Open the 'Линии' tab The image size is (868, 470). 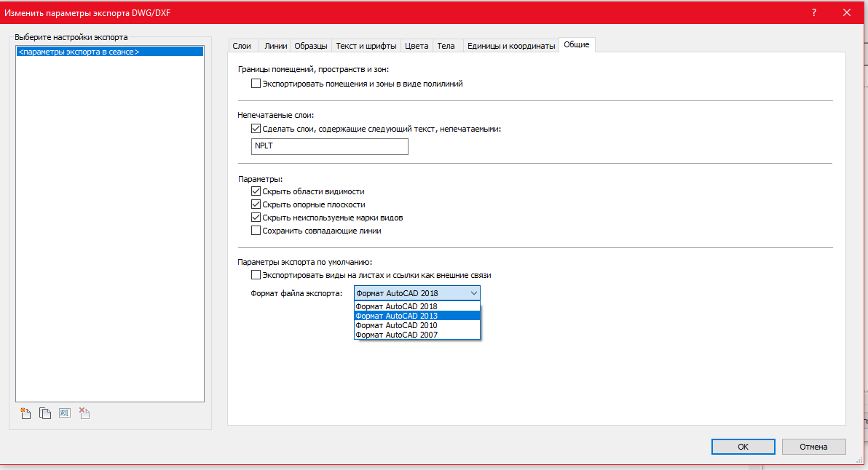pos(276,46)
